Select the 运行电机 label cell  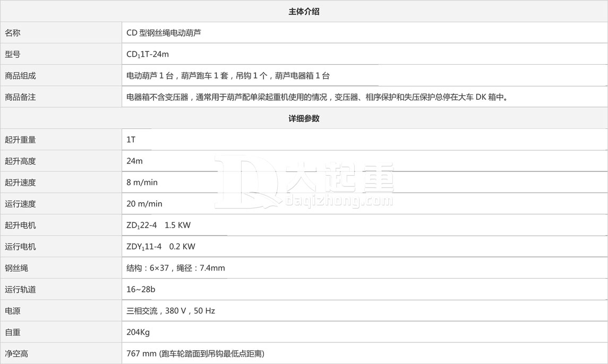(x=61, y=246)
